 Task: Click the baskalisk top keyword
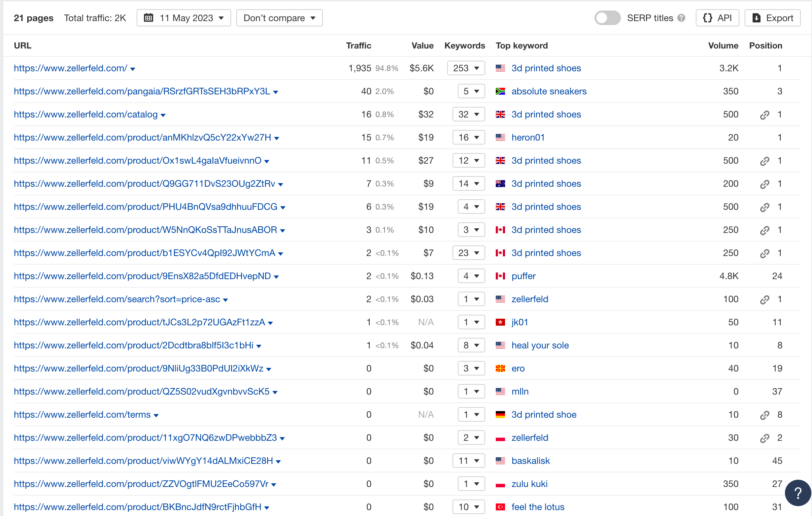[530, 461]
